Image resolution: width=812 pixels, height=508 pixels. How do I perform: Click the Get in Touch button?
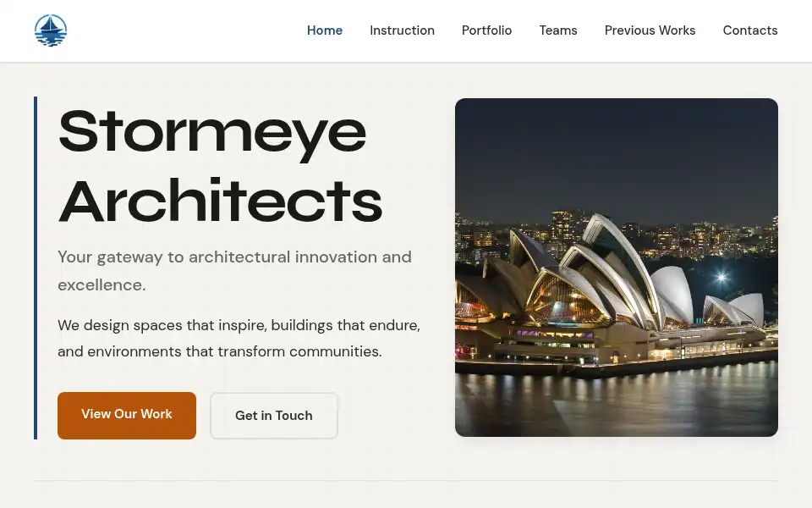pyautogui.click(x=274, y=415)
